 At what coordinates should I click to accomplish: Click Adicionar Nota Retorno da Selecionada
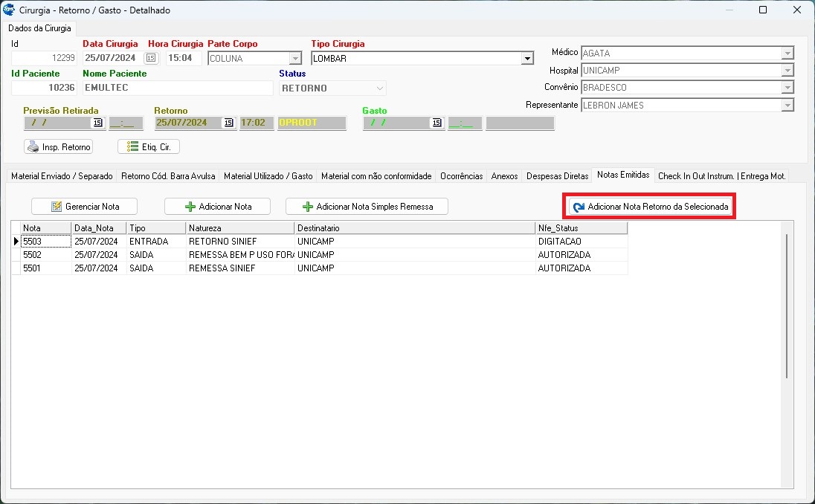649,207
